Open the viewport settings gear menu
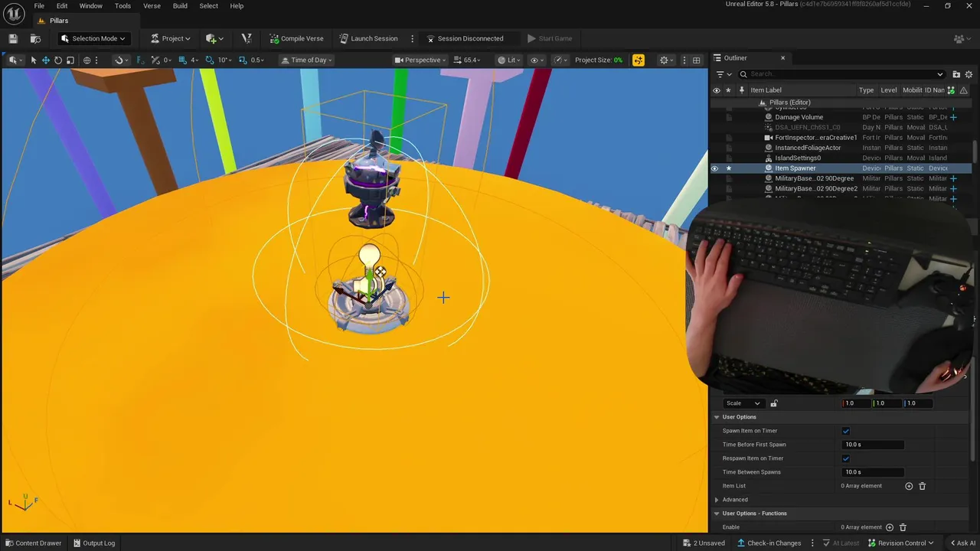980x551 pixels. pyautogui.click(x=667, y=60)
